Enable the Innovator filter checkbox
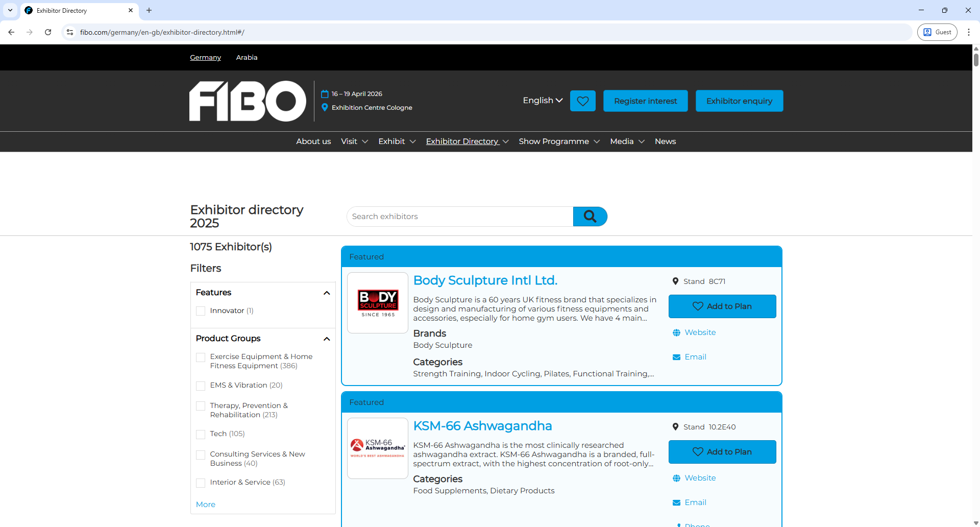This screenshot has width=980, height=527. click(x=201, y=310)
